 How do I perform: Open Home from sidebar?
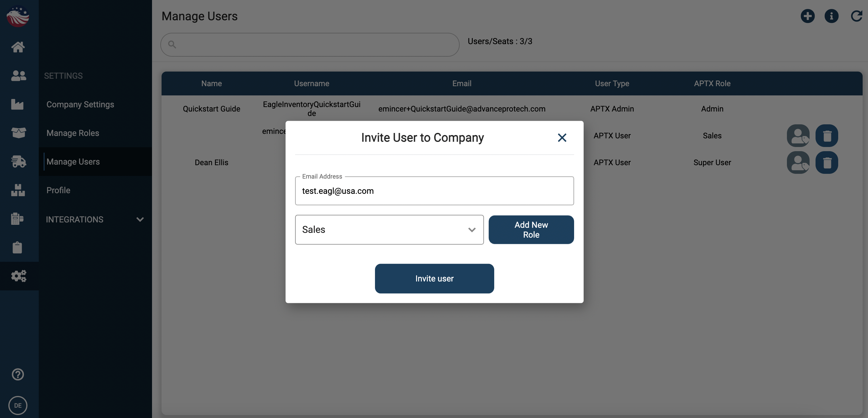18,47
